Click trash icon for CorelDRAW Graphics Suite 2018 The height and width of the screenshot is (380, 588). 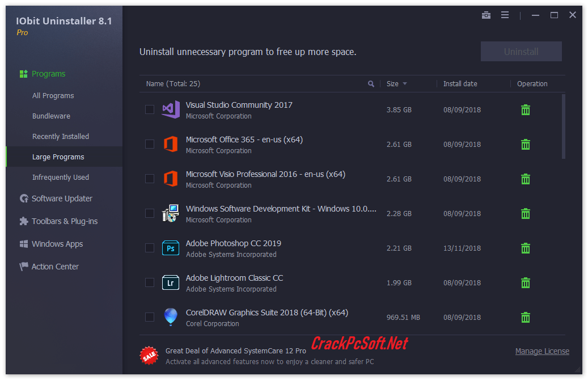[526, 318]
